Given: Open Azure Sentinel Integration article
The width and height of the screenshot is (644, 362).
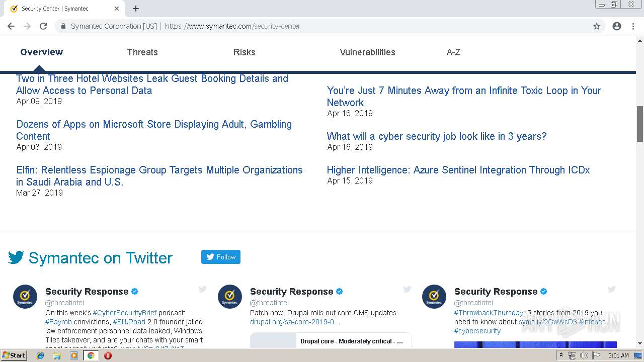Looking at the screenshot, I should pos(458,170).
